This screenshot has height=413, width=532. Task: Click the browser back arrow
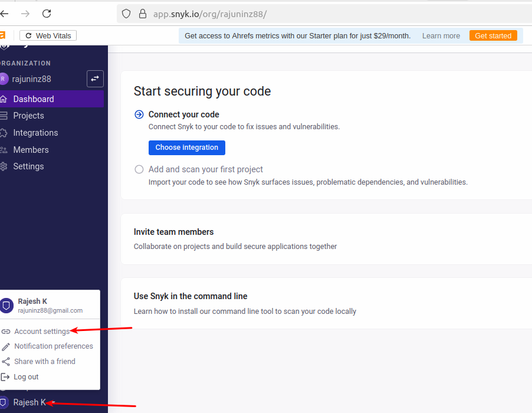click(4, 14)
